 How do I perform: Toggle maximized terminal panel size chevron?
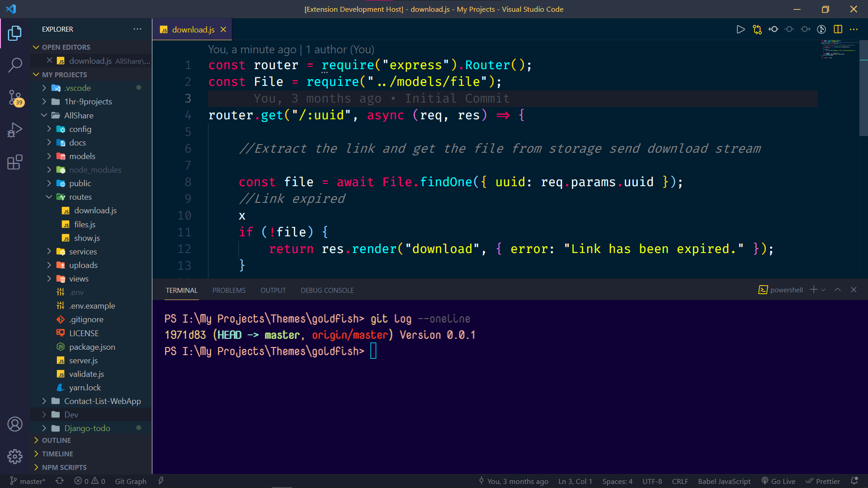838,290
